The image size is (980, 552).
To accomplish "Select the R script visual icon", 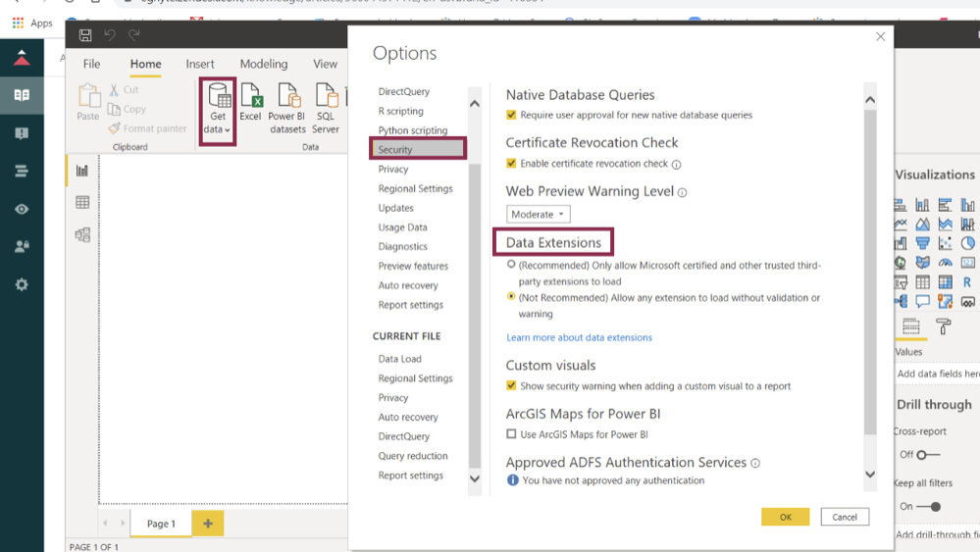I will [967, 282].
